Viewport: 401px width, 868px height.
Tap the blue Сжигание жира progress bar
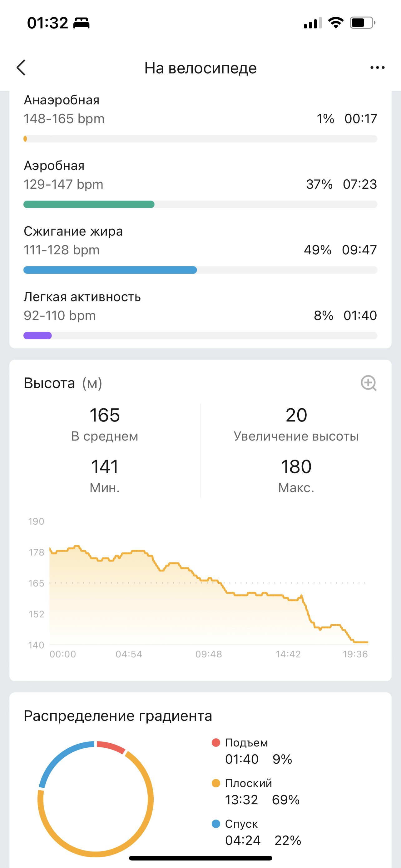[110, 270]
